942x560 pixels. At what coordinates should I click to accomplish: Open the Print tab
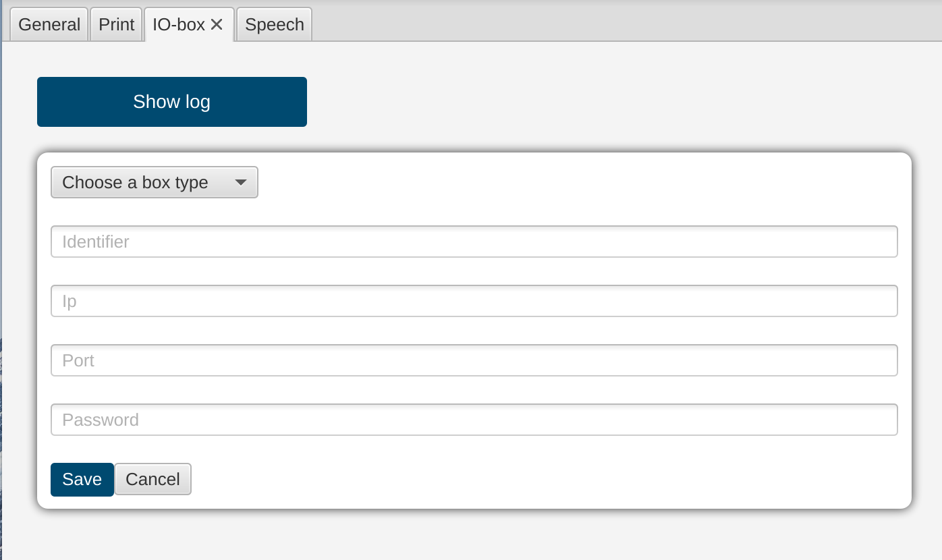point(116,25)
